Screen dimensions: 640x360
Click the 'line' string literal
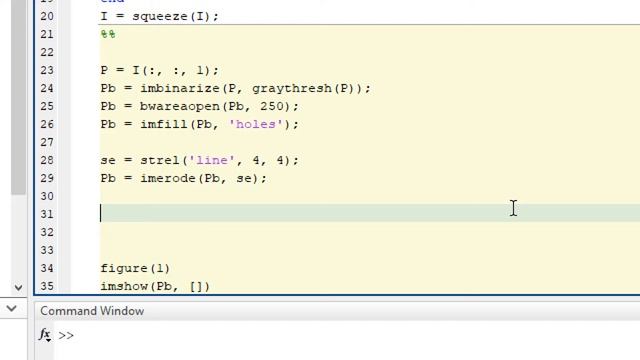[212, 160]
